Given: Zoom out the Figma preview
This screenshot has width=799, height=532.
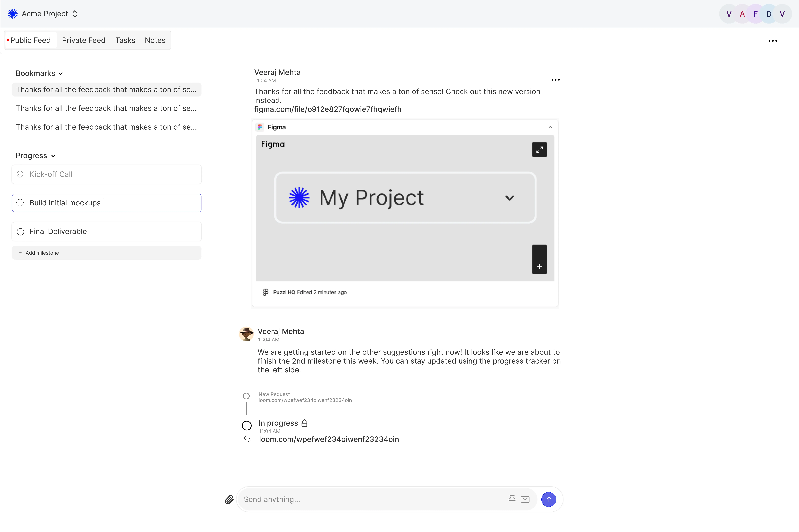Looking at the screenshot, I should pyautogui.click(x=539, y=252).
